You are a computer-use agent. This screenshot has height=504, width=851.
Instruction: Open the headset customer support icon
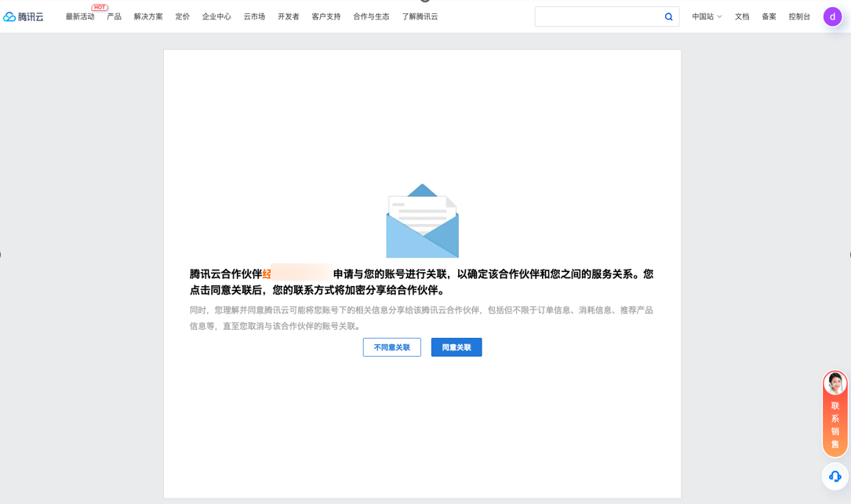pyautogui.click(x=835, y=477)
